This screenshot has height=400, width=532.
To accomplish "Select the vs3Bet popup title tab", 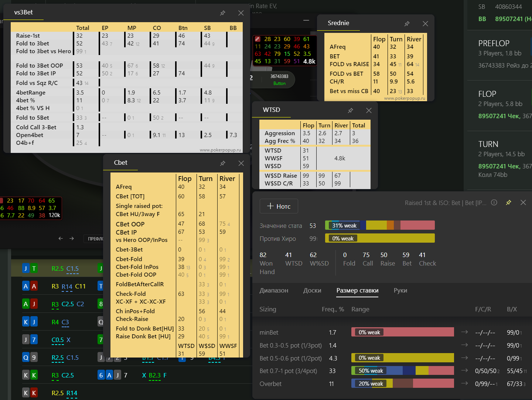I will click(23, 12).
